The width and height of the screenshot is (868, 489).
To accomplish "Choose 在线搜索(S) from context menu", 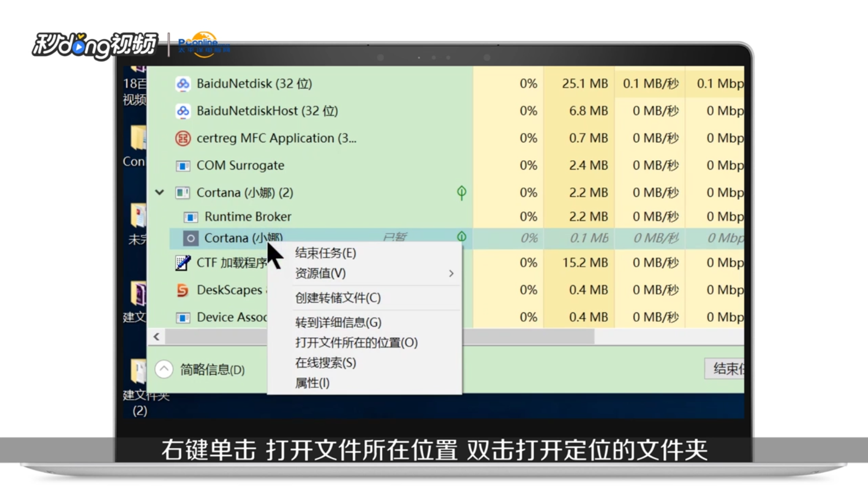I will (x=326, y=363).
